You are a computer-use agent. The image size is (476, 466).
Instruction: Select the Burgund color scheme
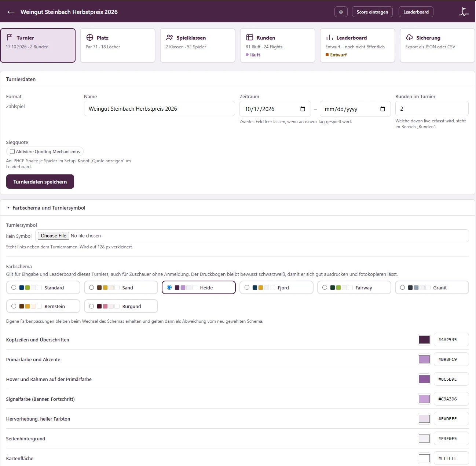click(121, 306)
